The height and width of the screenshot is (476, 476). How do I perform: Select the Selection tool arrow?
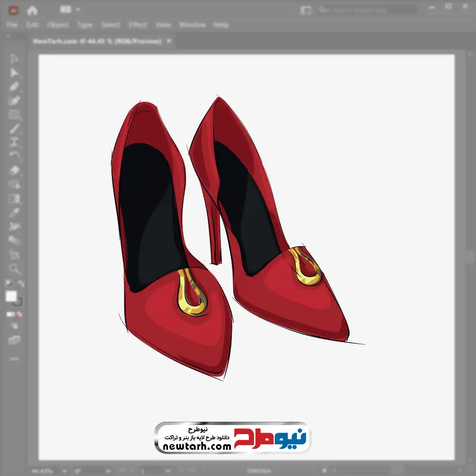click(x=14, y=59)
